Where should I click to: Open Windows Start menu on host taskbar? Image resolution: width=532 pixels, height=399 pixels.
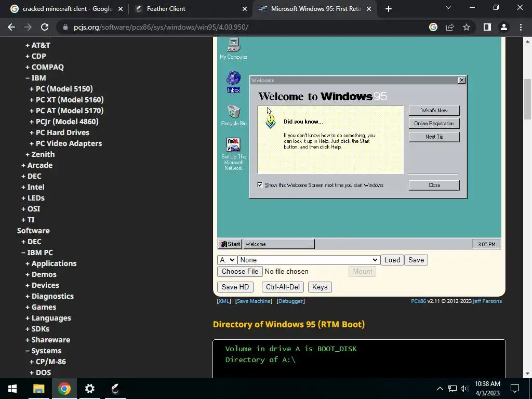[12, 389]
